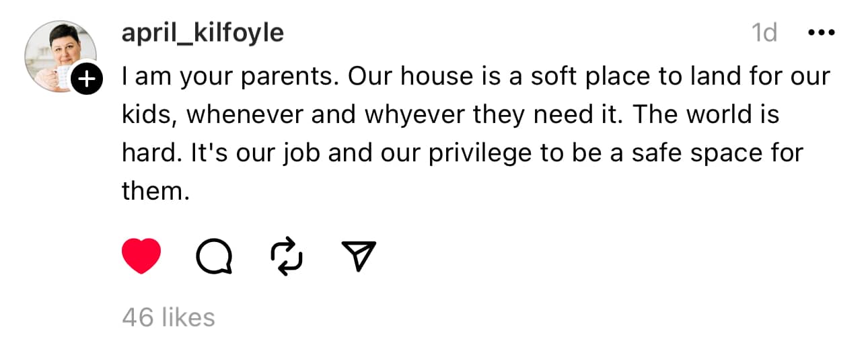The width and height of the screenshot is (868, 353).
Task: Unlike the post via the red heart
Action: (x=141, y=256)
